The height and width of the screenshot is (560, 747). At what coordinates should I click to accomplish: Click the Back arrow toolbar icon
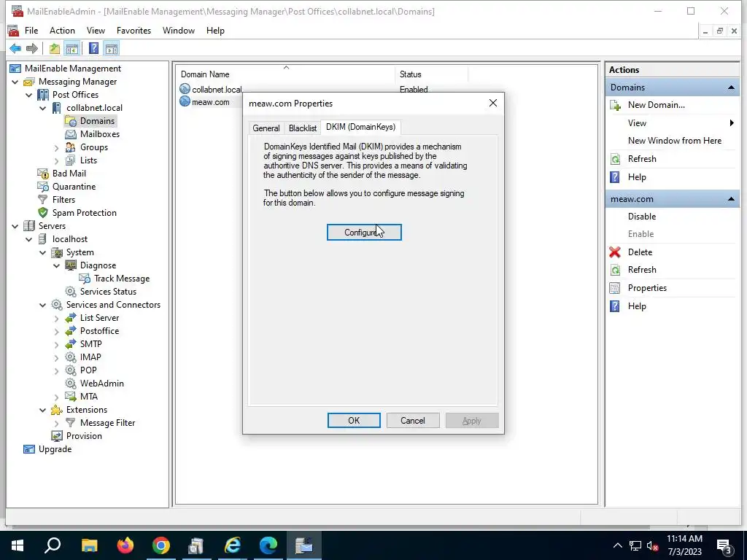point(15,48)
